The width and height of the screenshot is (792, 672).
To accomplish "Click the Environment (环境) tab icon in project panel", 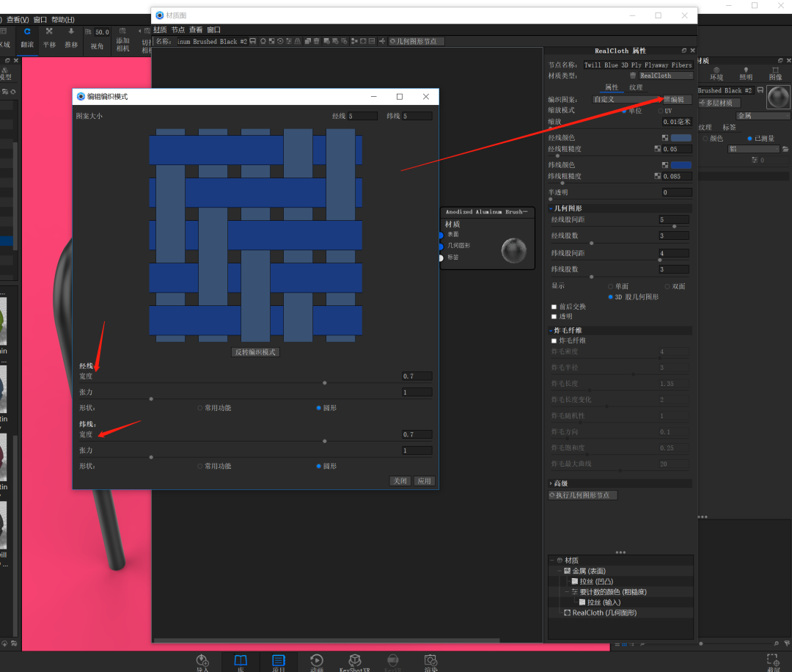I will 716,74.
